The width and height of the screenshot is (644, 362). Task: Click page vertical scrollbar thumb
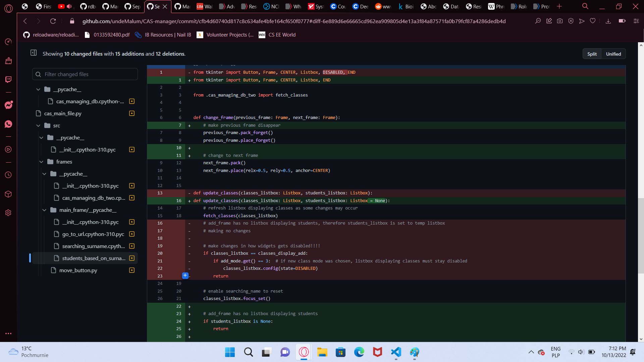(x=641, y=236)
